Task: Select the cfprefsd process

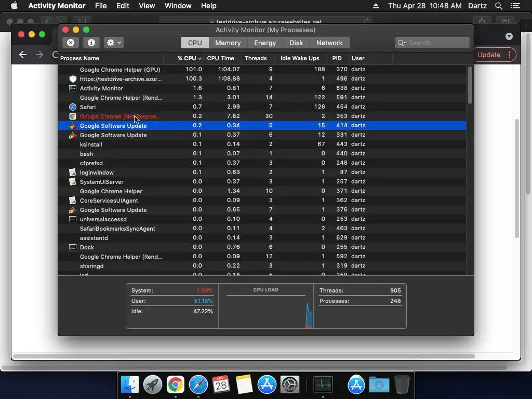Action: point(262,163)
